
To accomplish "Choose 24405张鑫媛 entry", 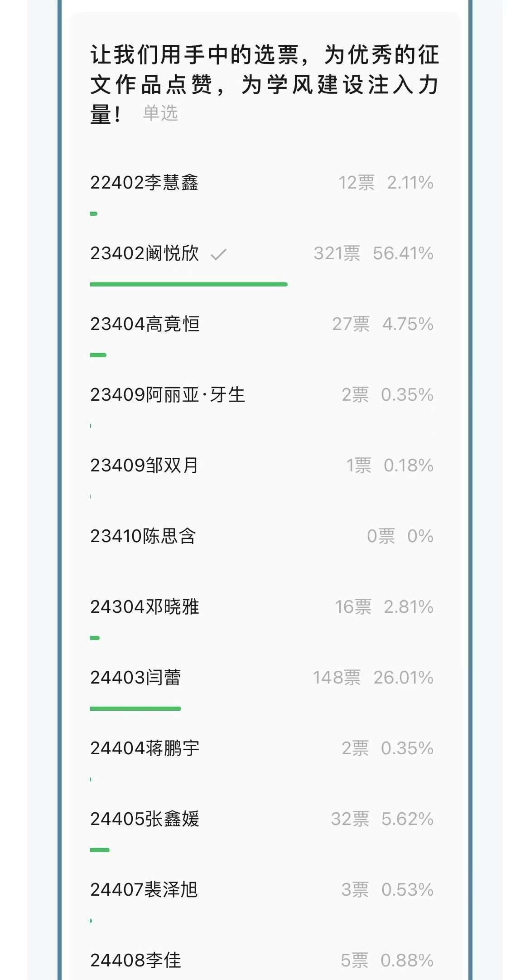I will (145, 819).
